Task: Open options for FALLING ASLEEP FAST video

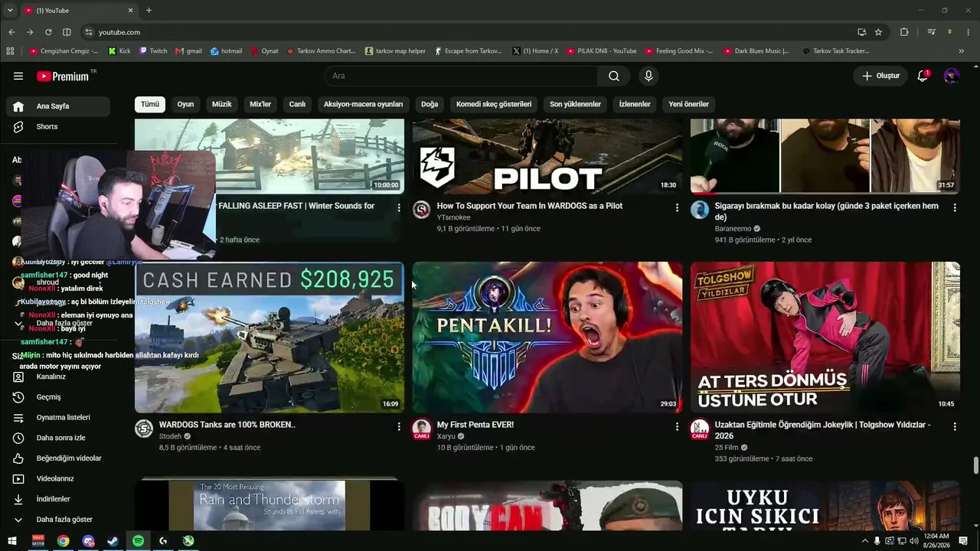Action: [399, 207]
